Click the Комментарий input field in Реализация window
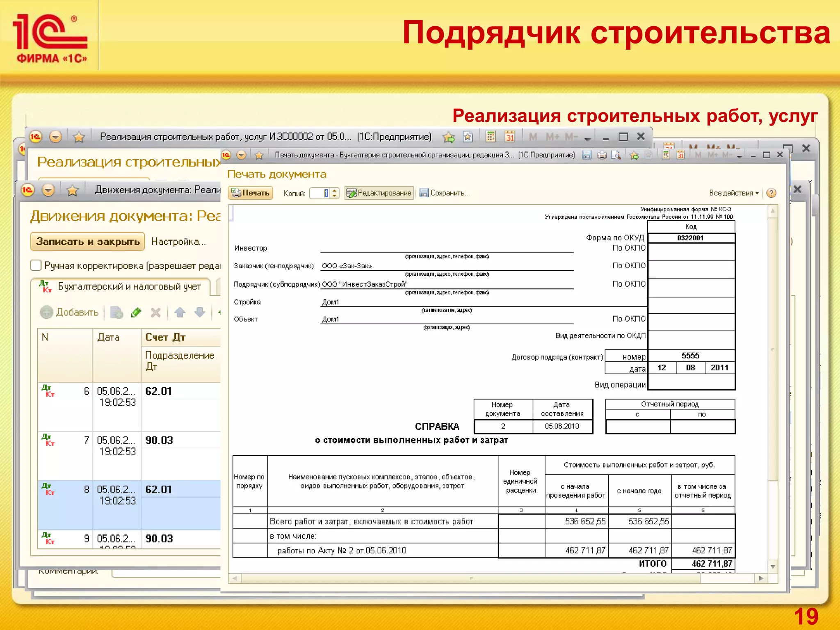Screen dimensions: 840x630 coord(166,573)
